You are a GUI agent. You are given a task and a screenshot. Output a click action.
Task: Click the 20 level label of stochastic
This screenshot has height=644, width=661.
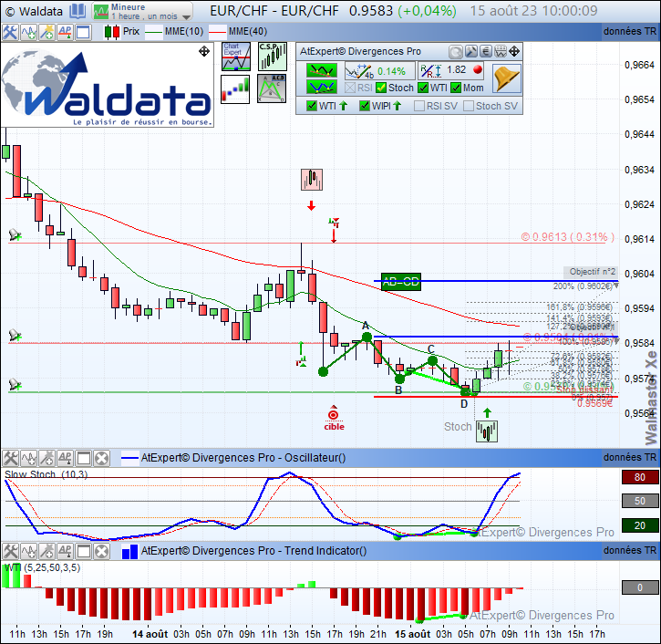coord(639,525)
